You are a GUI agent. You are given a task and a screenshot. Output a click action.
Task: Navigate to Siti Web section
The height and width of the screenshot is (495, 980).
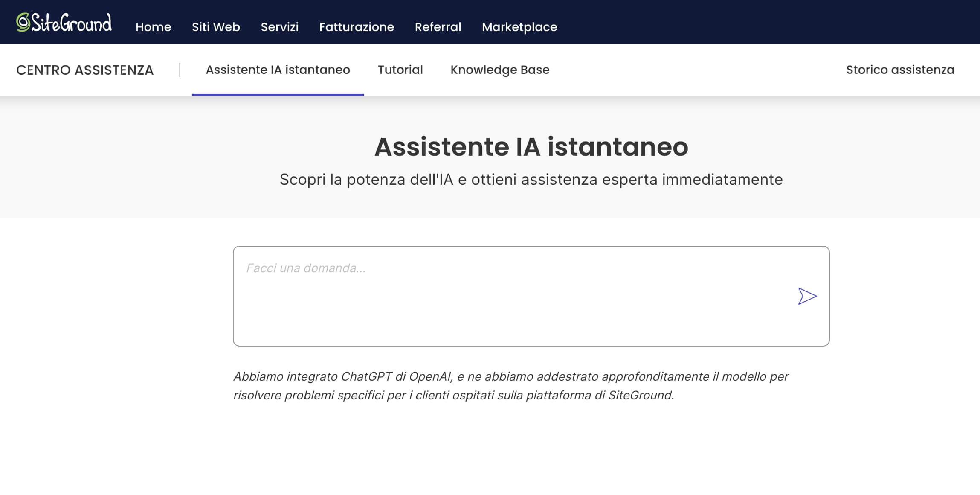[216, 27]
